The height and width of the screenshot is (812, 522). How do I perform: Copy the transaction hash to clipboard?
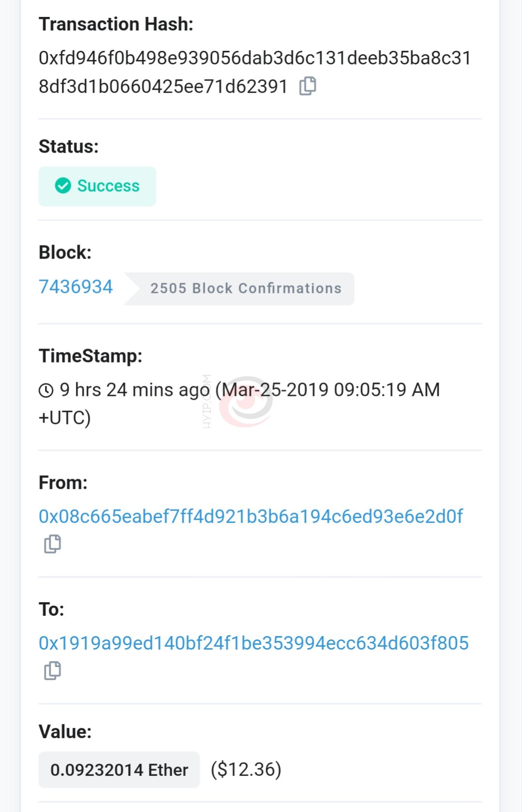tap(308, 86)
